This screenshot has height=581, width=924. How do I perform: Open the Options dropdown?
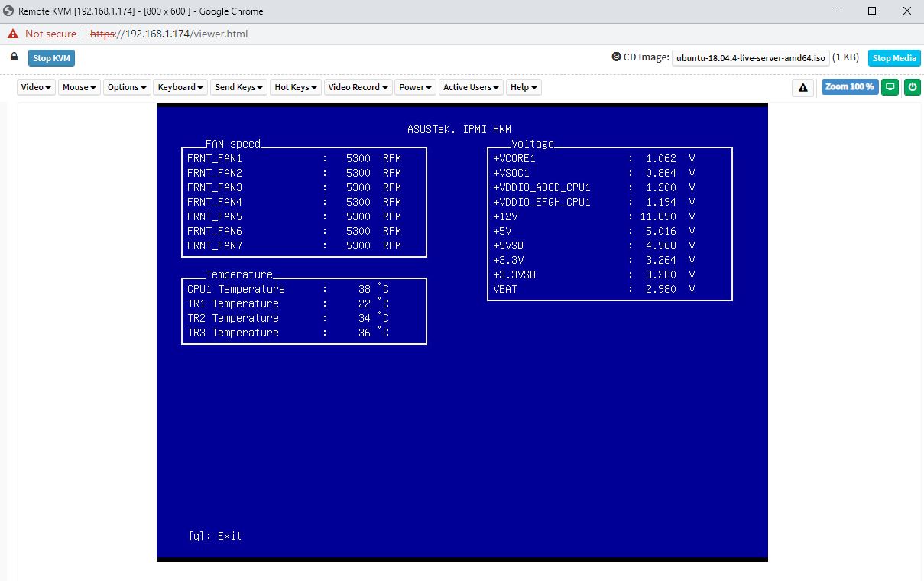pyautogui.click(x=127, y=87)
